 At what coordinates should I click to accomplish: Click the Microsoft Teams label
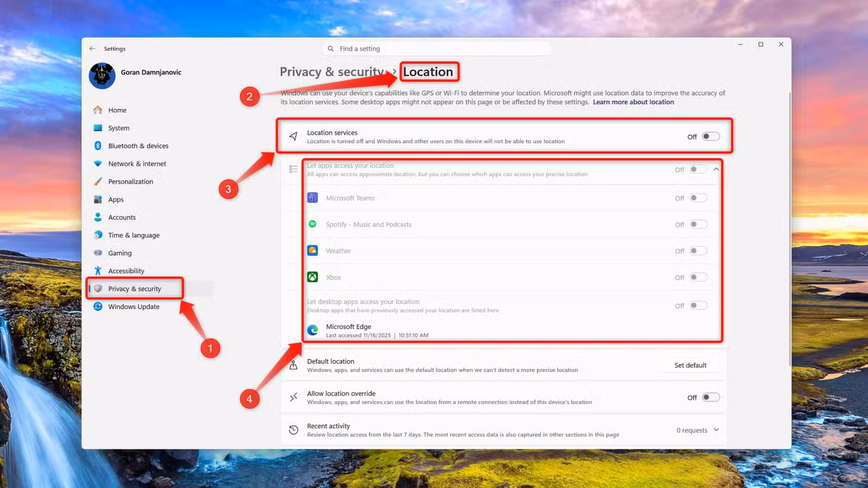click(350, 198)
